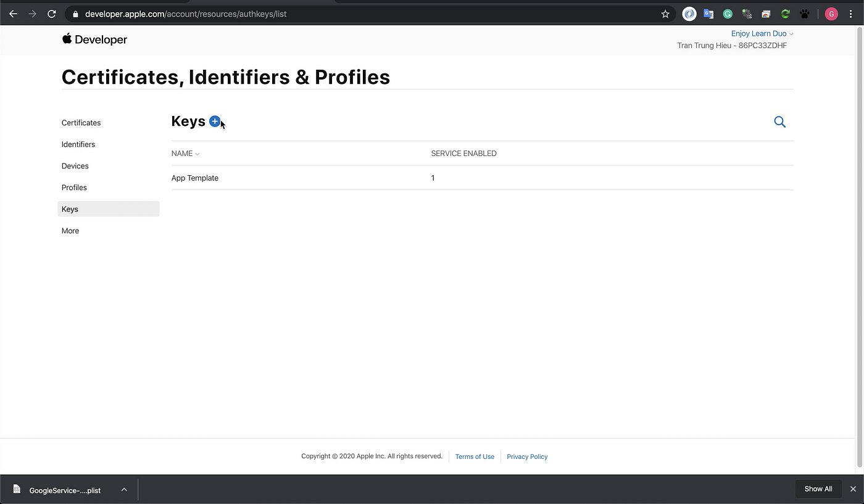The image size is (864, 504).
Task: Open the Grammarly extension icon
Action: coord(728,14)
